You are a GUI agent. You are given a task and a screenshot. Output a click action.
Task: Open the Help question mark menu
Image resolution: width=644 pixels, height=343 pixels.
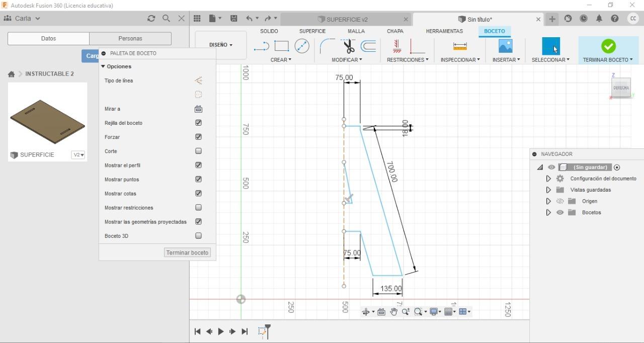(614, 19)
